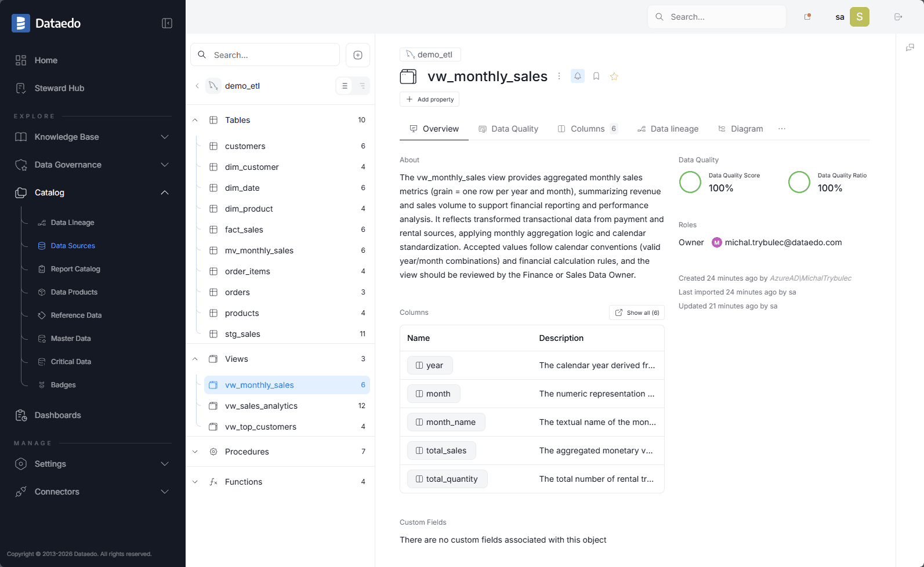The width and height of the screenshot is (924, 567).
Task: Click the Add property button
Action: coord(429,99)
